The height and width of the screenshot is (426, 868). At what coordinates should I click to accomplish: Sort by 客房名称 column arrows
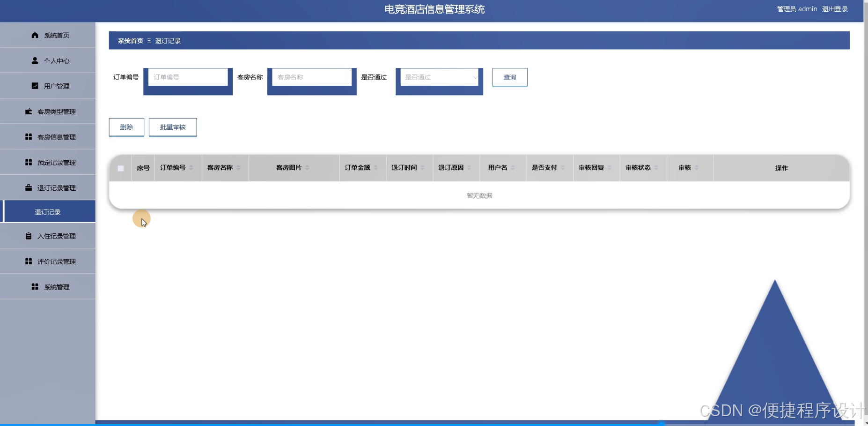pos(238,168)
